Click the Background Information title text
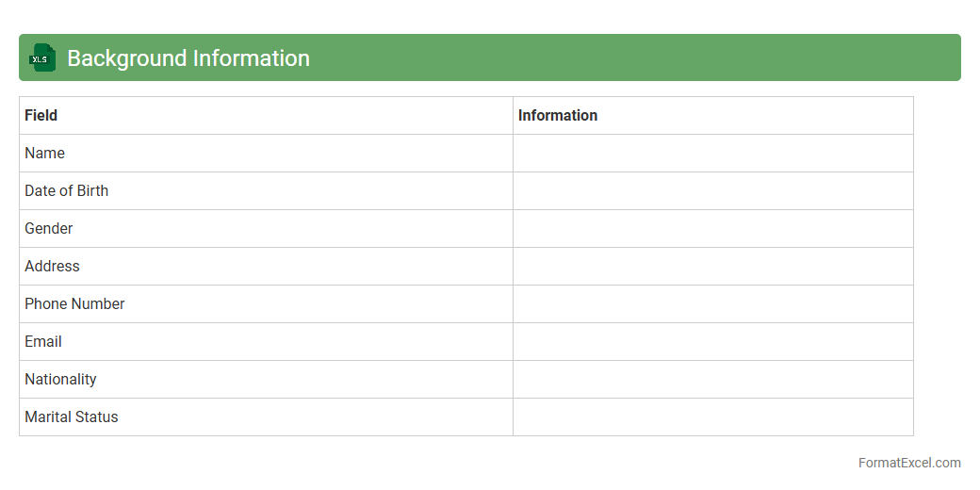Image resolution: width=980 pixels, height=490 pixels. click(x=188, y=58)
